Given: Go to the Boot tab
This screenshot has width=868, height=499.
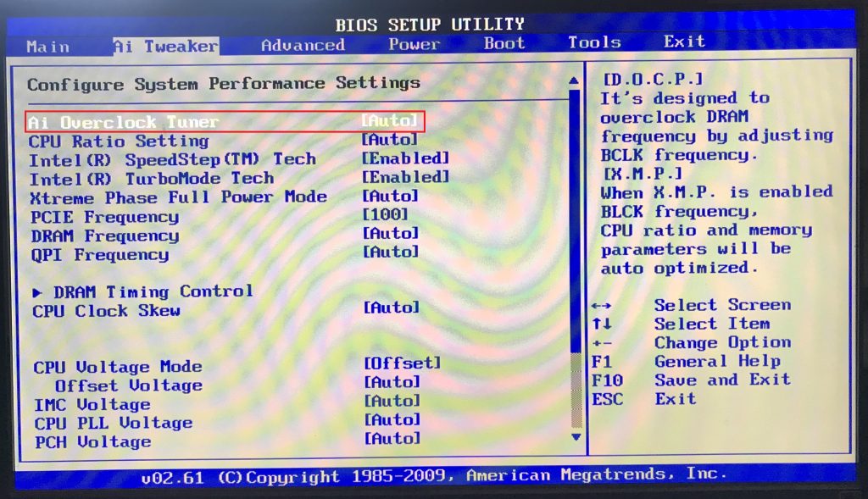Looking at the screenshot, I should (x=504, y=43).
